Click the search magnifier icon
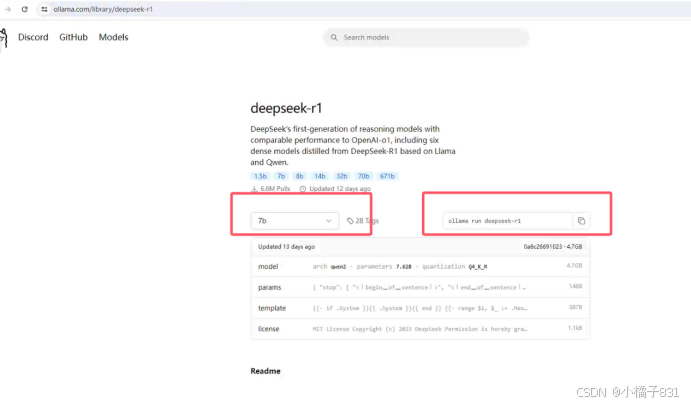This screenshot has width=691, height=406. click(x=334, y=37)
